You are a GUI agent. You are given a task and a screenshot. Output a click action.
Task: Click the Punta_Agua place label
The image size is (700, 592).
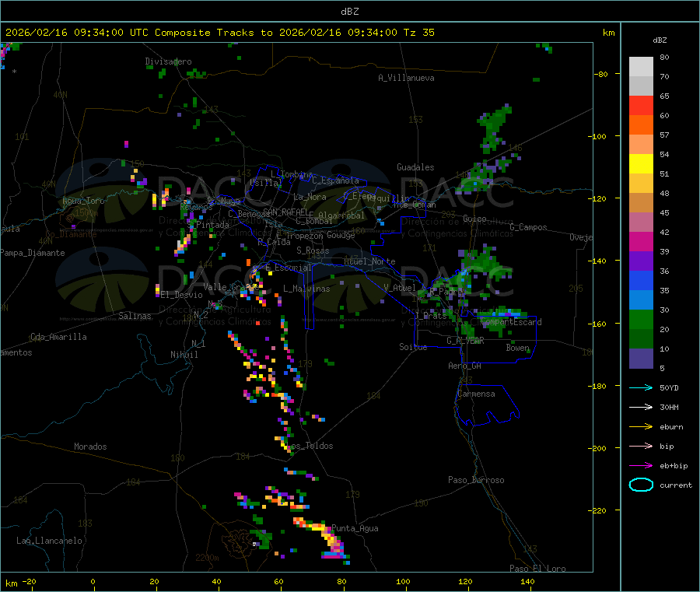pos(355,528)
